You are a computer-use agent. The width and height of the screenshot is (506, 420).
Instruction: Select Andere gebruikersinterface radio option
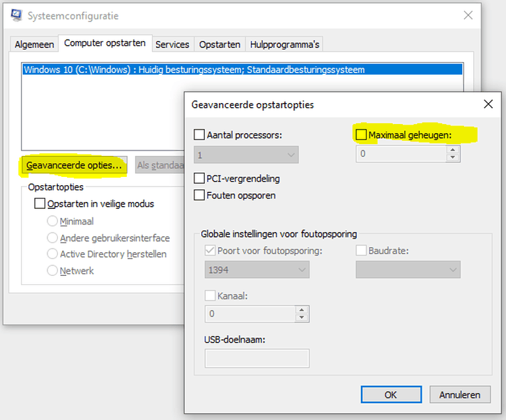52,238
